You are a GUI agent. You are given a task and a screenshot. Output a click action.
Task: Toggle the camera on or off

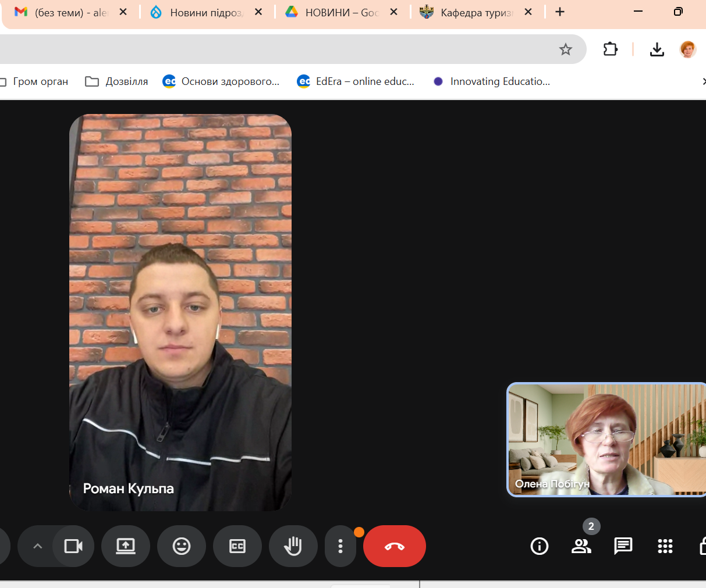(x=73, y=546)
